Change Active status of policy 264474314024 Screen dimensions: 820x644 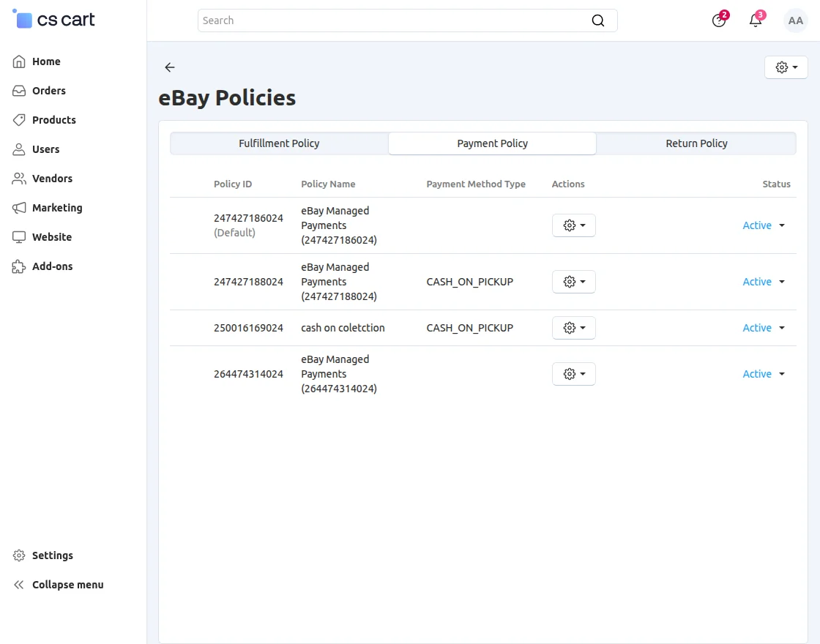(764, 374)
